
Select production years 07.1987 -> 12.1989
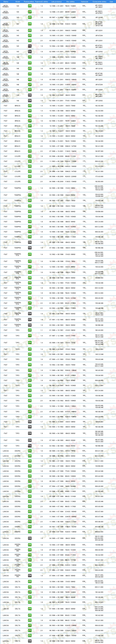point(56,336)
